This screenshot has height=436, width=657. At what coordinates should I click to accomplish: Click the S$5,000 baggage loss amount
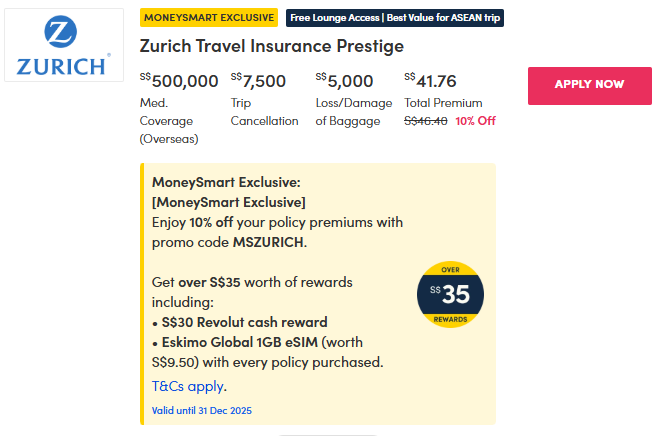coord(345,81)
